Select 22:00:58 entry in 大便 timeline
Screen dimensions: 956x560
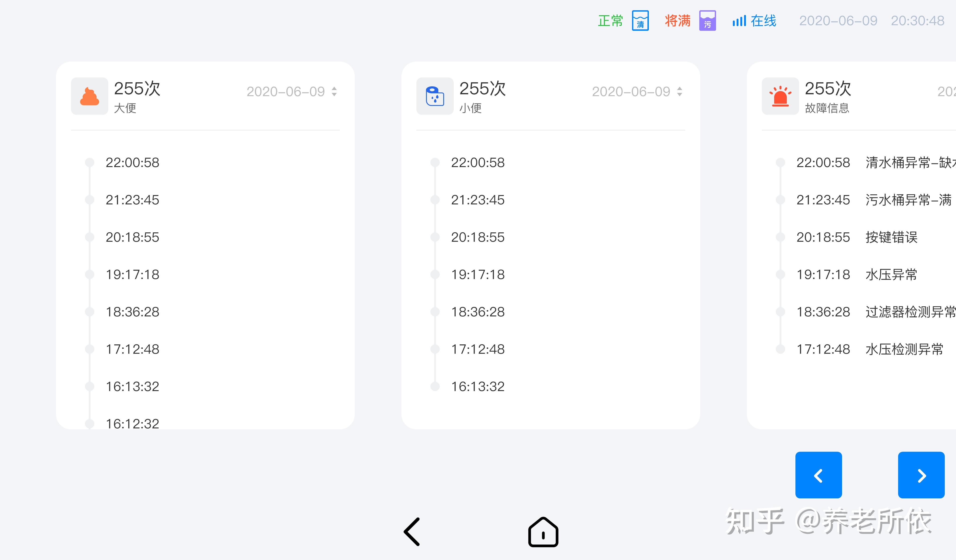point(132,163)
